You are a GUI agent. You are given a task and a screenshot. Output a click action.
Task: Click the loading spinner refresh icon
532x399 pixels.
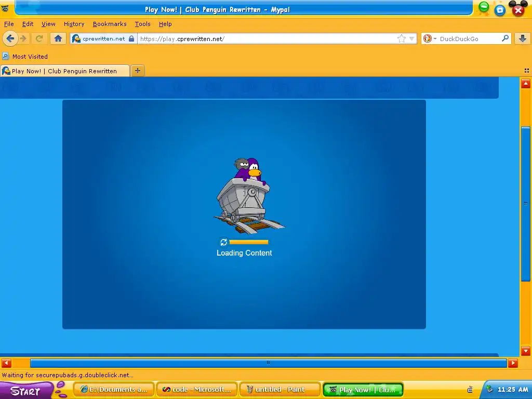(223, 242)
